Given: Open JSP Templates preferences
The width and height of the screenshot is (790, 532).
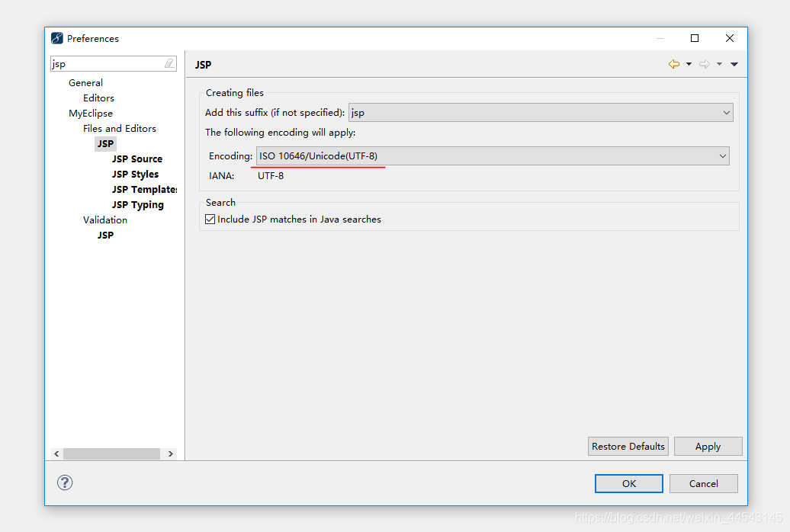Looking at the screenshot, I should click(x=144, y=190).
